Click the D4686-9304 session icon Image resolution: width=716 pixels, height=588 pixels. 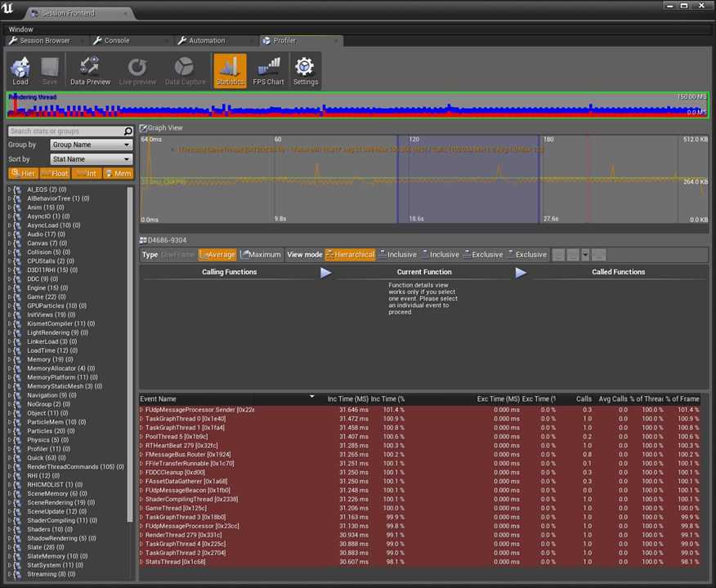143,240
